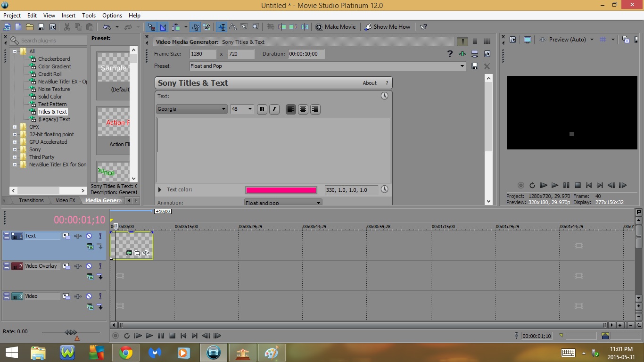644x362 pixels.
Task: Toggle Enable Snapping in the toolbar
Action: [151, 27]
